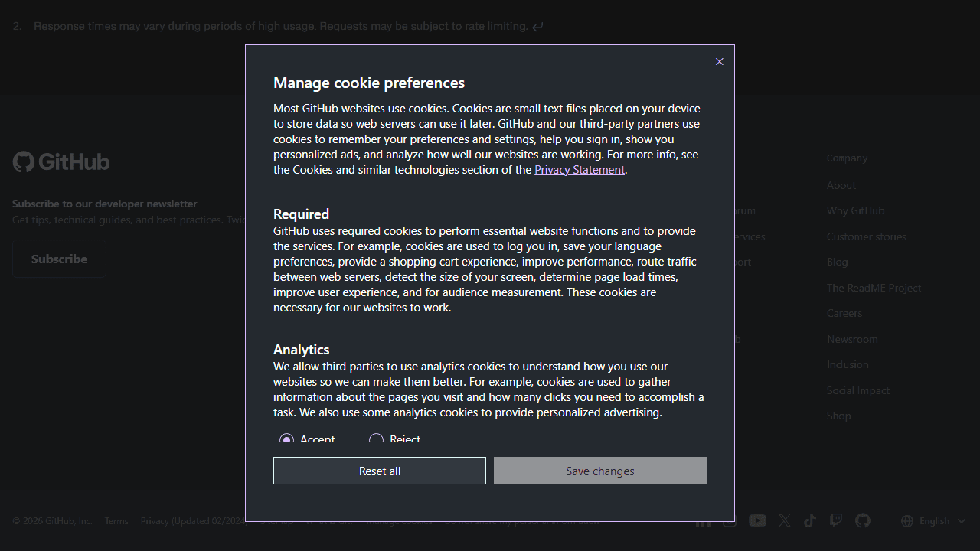Screen dimensions: 980x551
Task: Open the Newsroom footer link
Action: (x=852, y=339)
